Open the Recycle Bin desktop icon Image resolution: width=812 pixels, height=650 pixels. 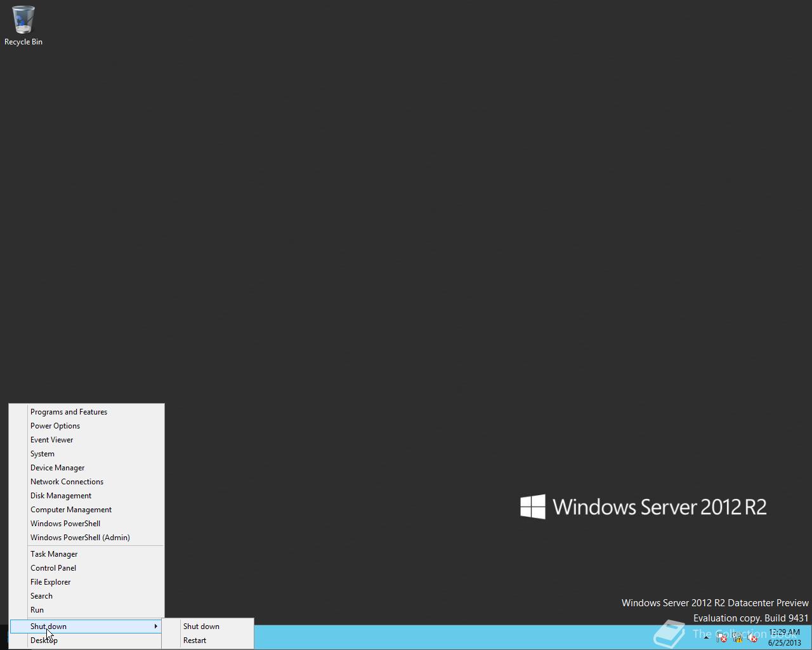(x=23, y=25)
